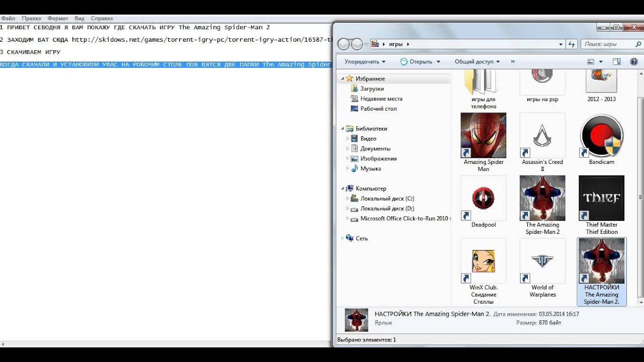Select НАСТРОЙКИ The Amazing Spider-Man 2 shortcut
The image size is (644, 362).
click(x=602, y=271)
